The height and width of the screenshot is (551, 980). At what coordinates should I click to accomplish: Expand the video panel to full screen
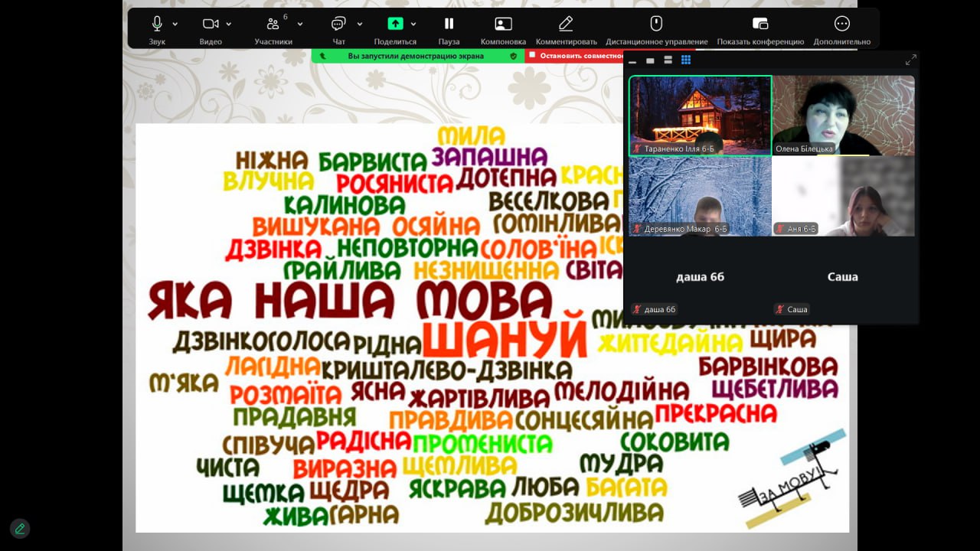pyautogui.click(x=910, y=60)
